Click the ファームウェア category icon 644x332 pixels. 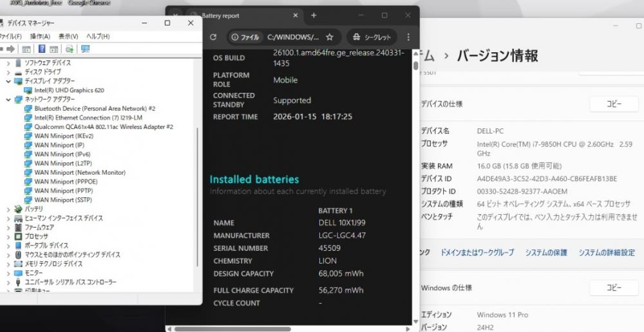18,227
